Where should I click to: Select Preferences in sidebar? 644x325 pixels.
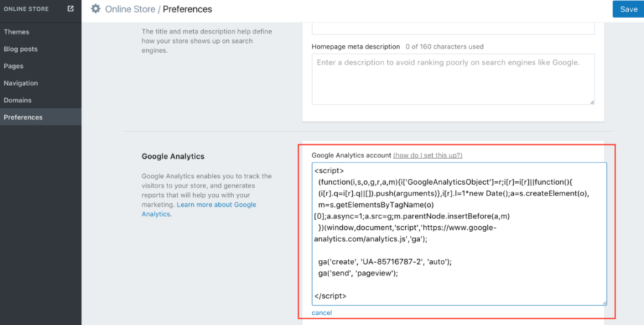click(x=23, y=117)
